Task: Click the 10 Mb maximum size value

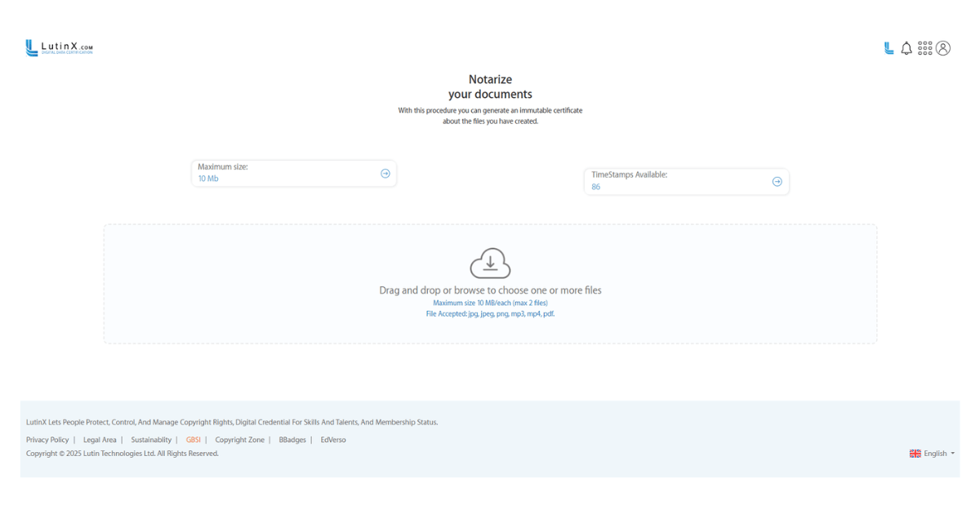Action: (x=208, y=179)
